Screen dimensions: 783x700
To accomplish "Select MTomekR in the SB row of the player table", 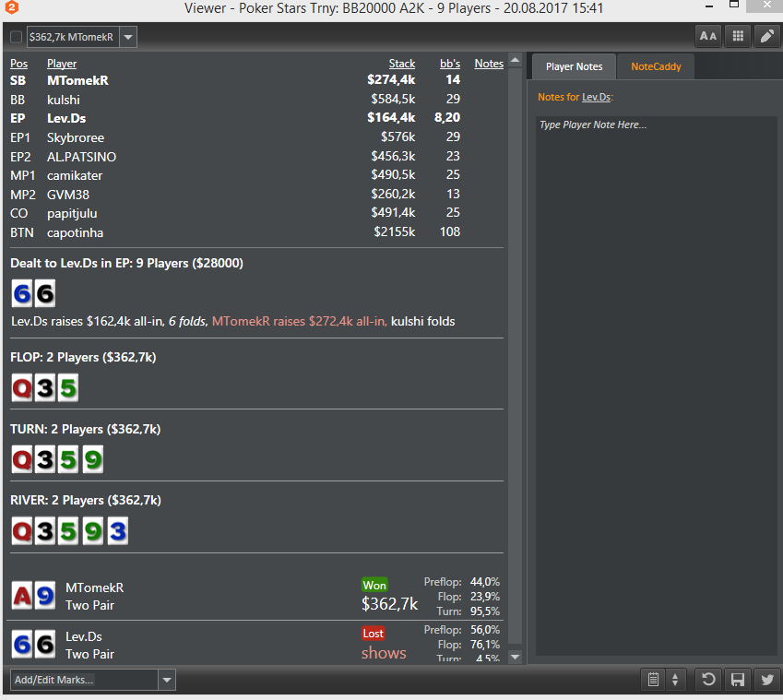I will 77,80.
